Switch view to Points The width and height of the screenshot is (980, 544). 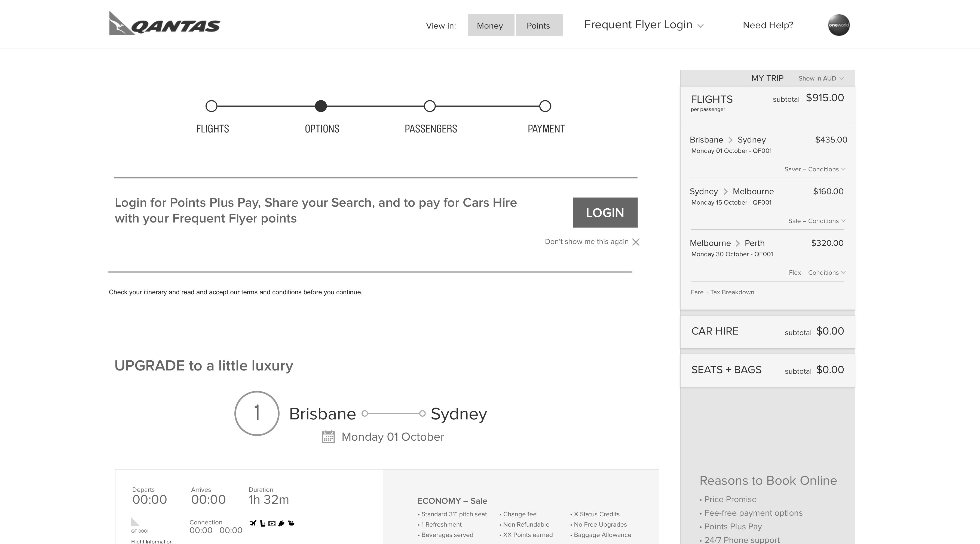[x=539, y=26]
